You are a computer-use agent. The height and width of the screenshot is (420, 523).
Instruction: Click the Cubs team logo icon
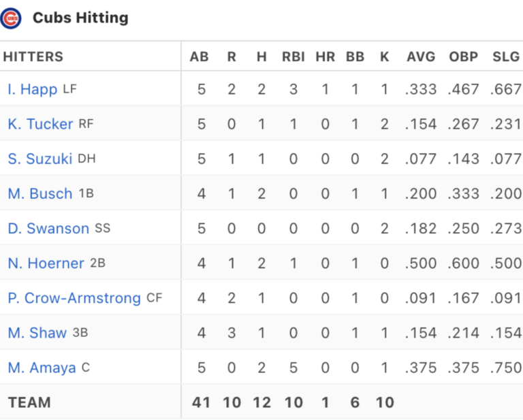[11, 18]
